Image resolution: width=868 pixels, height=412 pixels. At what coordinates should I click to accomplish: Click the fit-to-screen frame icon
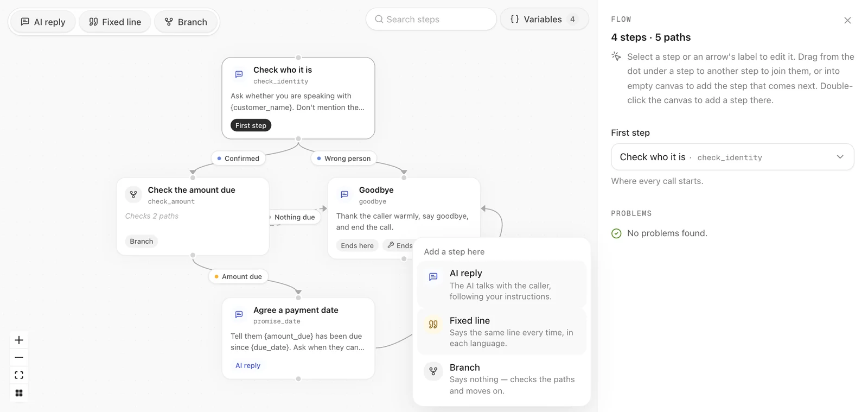click(x=19, y=375)
